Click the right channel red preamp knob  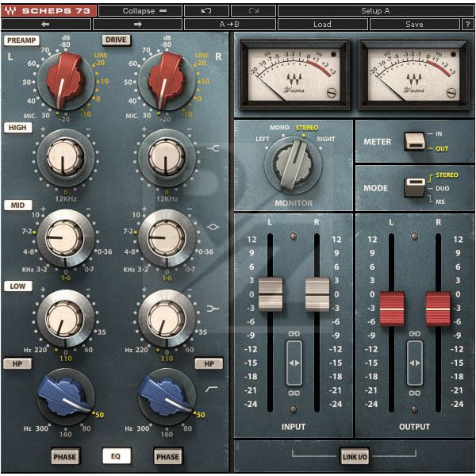[167, 80]
